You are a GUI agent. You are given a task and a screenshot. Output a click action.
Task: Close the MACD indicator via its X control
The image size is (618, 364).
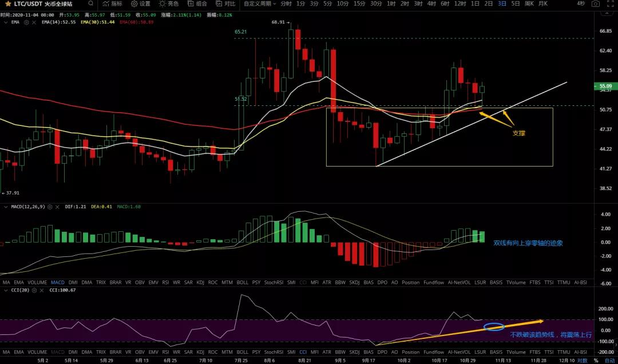point(57,208)
